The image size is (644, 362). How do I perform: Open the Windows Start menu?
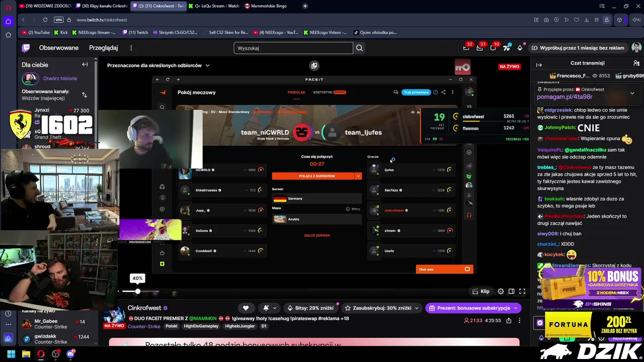point(11,354)
